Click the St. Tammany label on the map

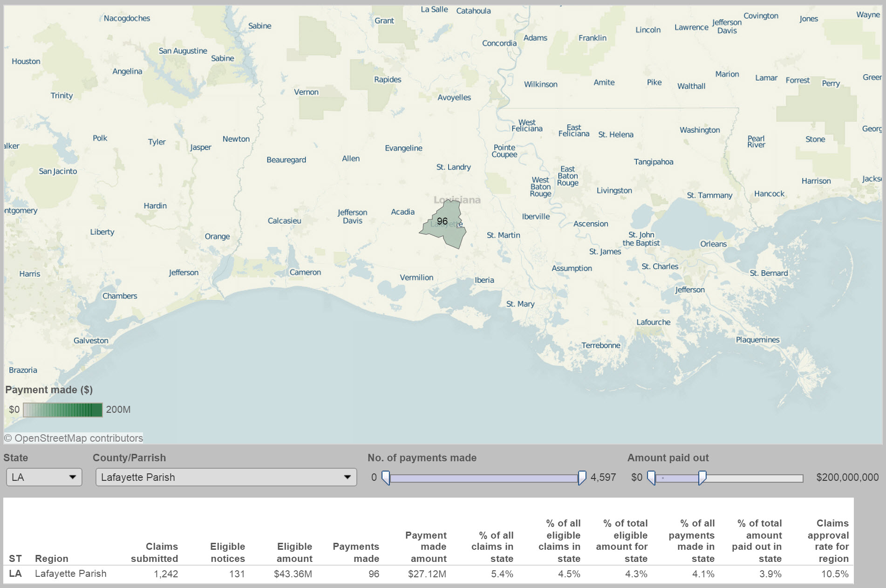(709, 195)
